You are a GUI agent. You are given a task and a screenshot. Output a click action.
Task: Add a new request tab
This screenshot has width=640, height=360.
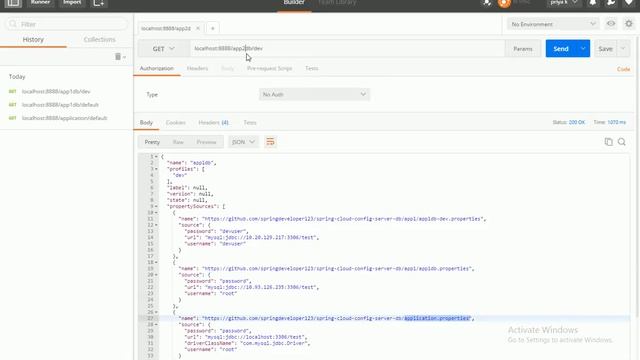point(213,28)
